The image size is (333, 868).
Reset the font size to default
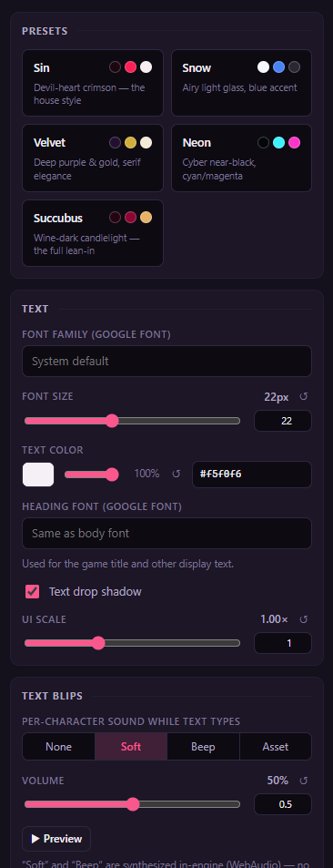(x=303, y=397)
